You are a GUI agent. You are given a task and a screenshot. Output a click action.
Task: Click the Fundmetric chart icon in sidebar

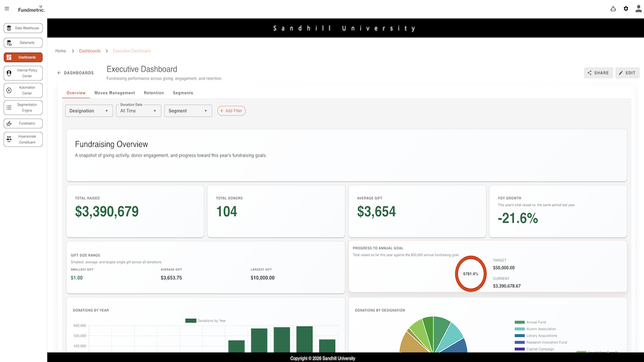coord(9,123)
